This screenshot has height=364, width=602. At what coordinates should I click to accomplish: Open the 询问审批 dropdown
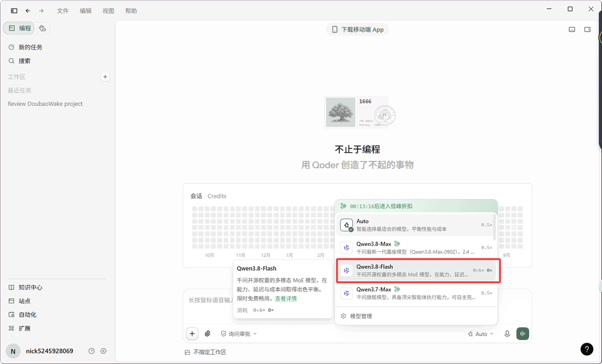[x=239, y=333]
